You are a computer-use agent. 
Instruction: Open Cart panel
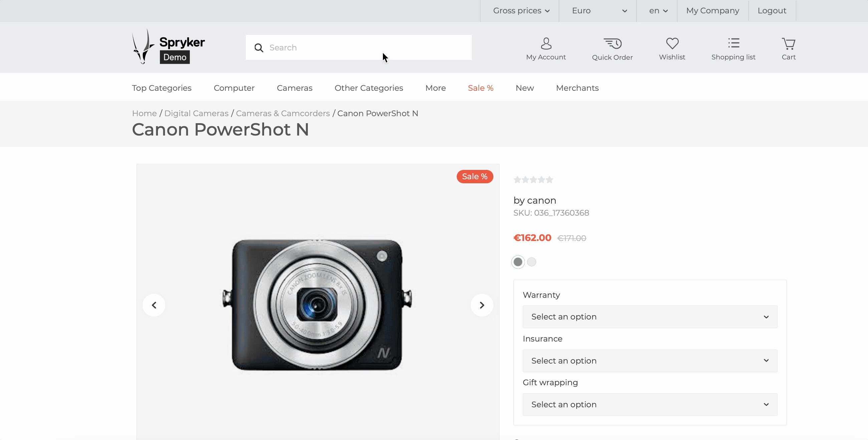coord(788,48)
